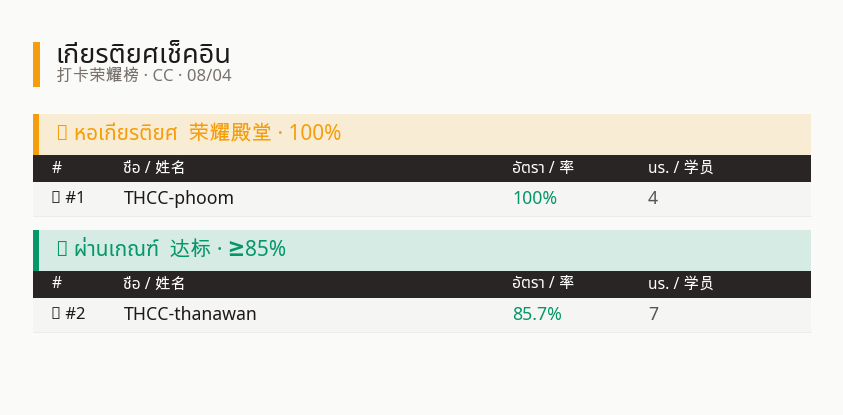Screen dimensions: 843x415
Task: Click the trophy icon beside หอเกียรติยศ heading
Action: click(x=62, y=132)
